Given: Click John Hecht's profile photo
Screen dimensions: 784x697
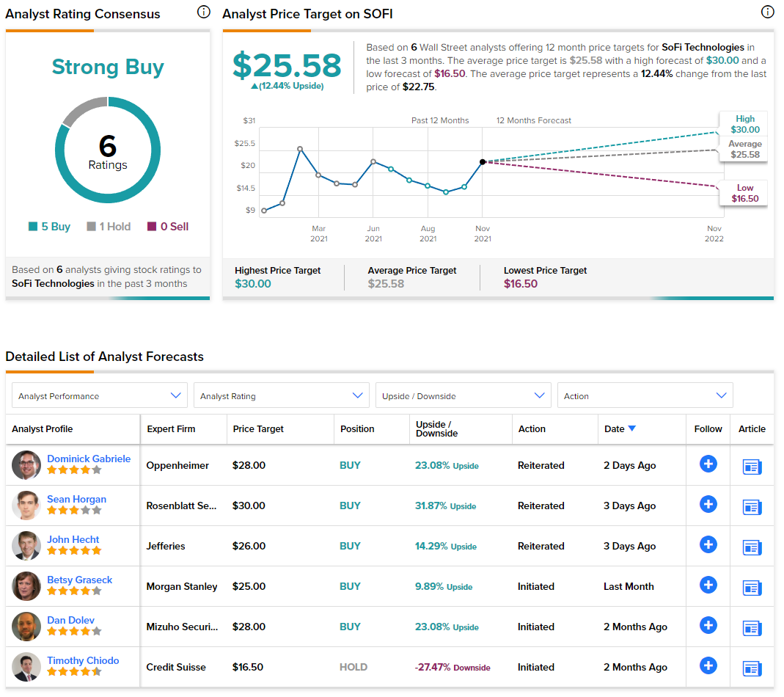Looking at the screenshot, I should pyautogui.click(x=26, y=546).
